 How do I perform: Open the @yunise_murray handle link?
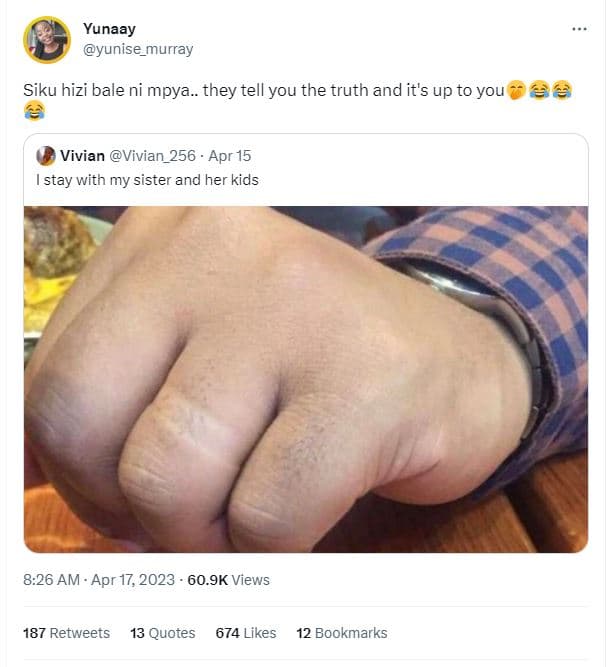(x=138, y=49)
